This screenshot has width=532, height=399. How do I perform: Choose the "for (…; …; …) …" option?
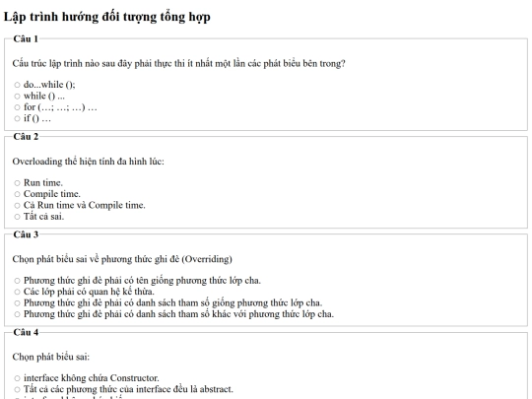coord(18,107)
